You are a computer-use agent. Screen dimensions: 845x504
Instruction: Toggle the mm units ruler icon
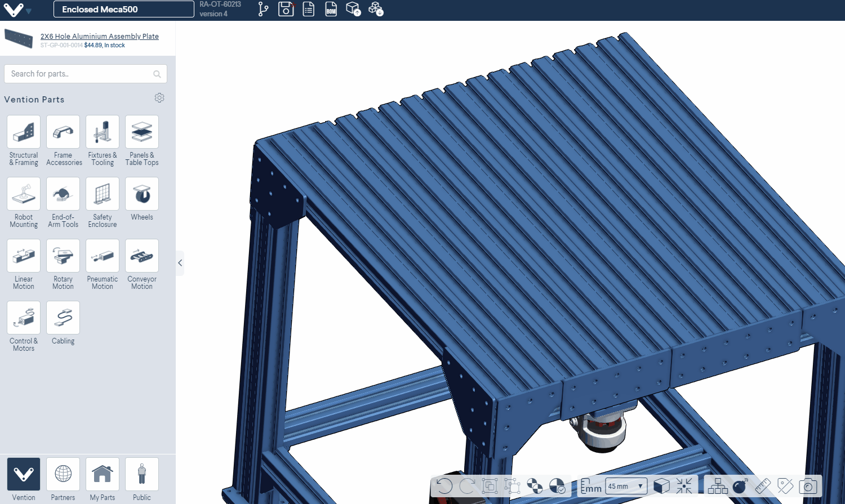[591, 486]
